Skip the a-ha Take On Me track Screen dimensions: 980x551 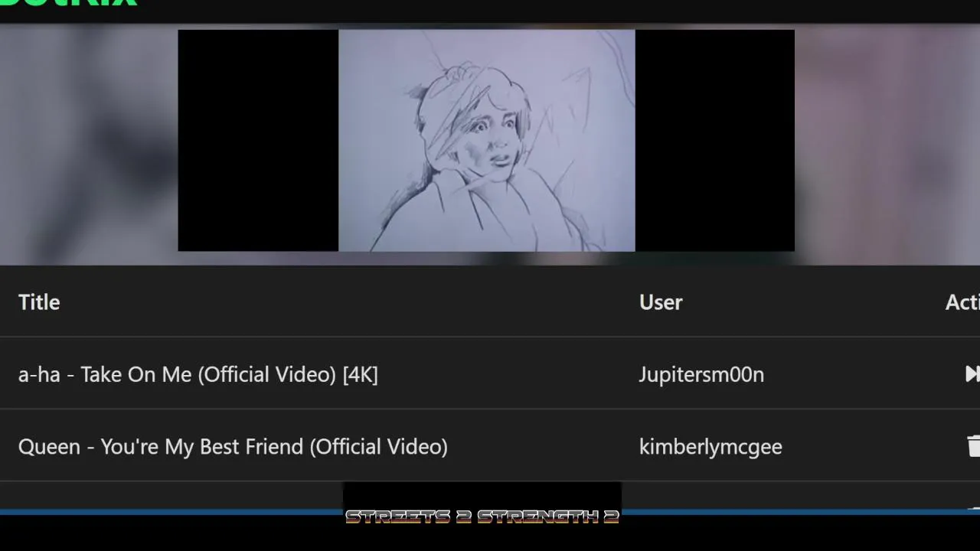tap(972, 373)
